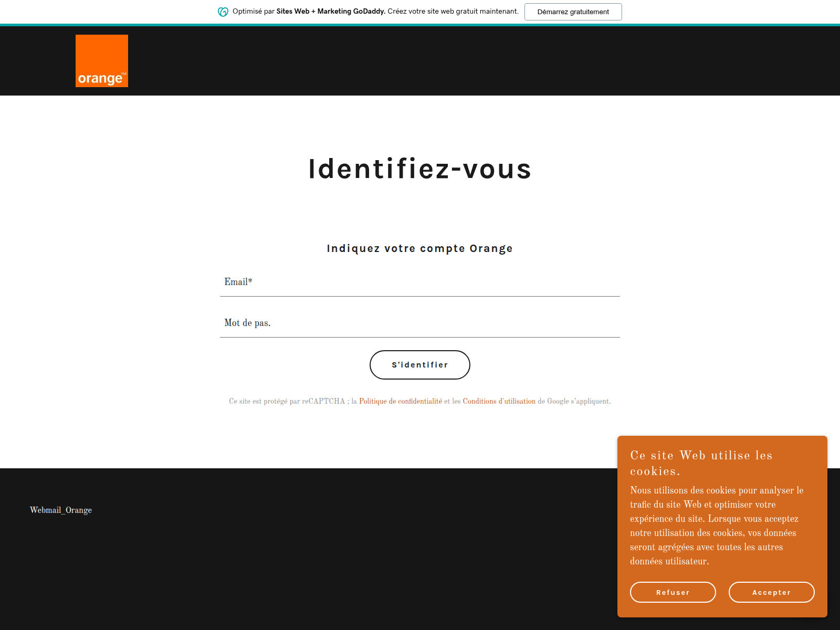
Task: Decline cookies with the Refuser button
Action: [x=673, y=592]
